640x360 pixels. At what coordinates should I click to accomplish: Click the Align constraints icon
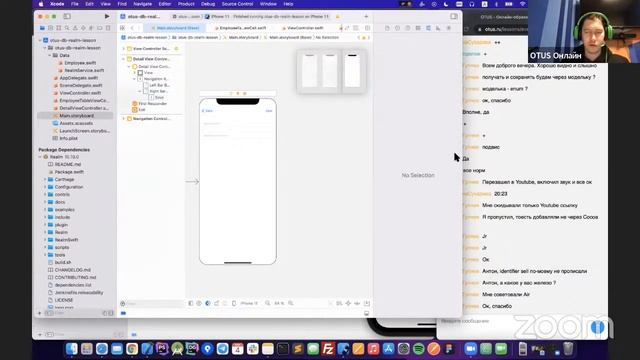tap(339, 303)
